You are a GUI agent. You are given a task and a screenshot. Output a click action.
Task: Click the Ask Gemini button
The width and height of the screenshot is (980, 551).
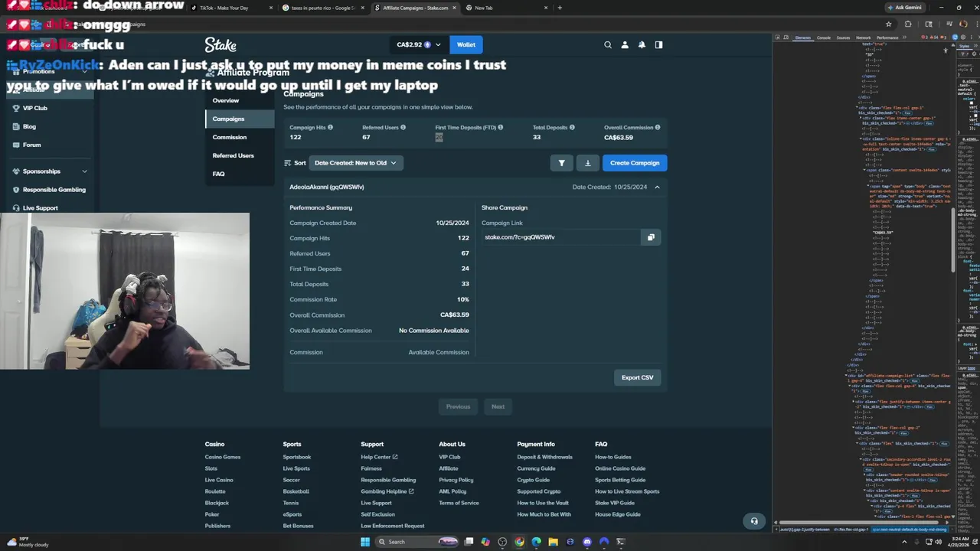pyautogui.click(x=903, y=8)
